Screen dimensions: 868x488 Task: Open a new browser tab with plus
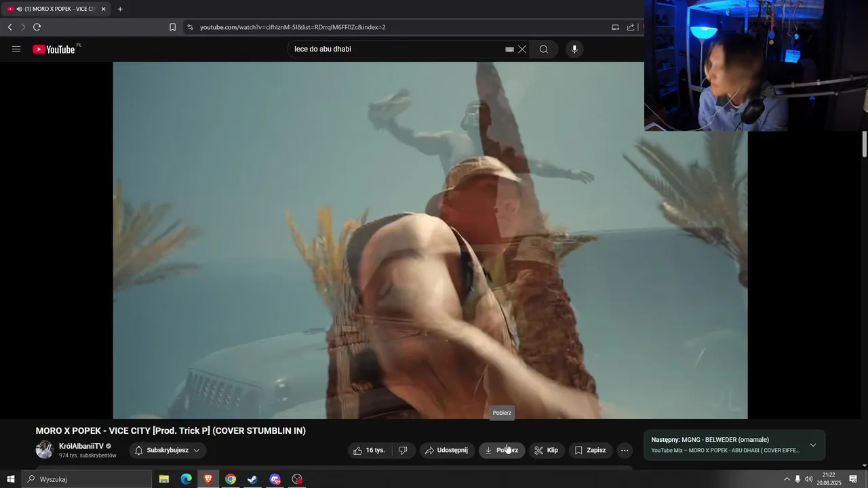click(120, 9)
